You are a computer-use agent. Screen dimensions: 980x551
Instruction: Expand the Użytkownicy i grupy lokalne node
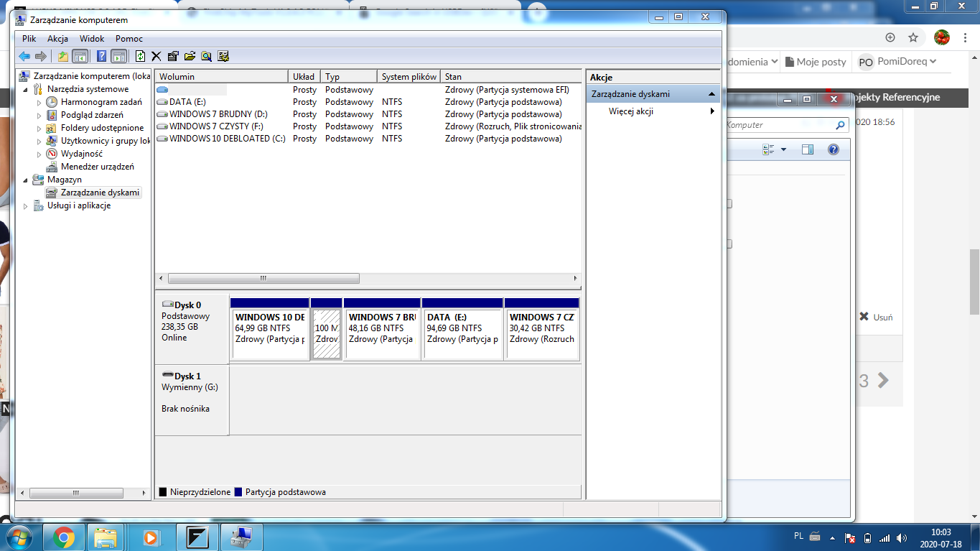(40, 141)
